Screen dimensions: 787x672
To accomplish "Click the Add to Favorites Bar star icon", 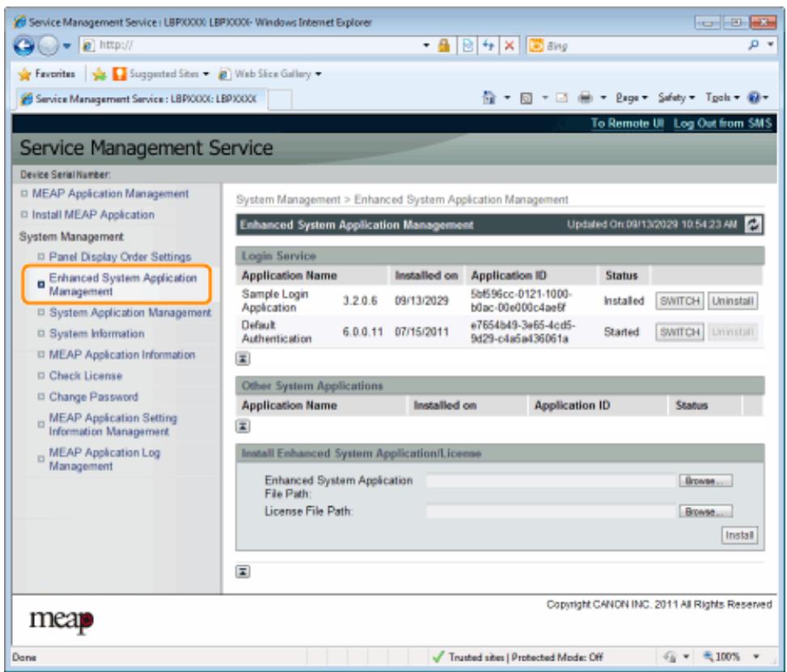I will tap(99, 74).
